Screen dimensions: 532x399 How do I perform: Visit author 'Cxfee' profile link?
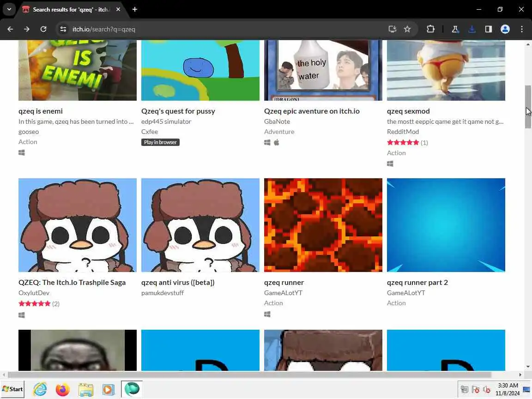click(150, 132)
